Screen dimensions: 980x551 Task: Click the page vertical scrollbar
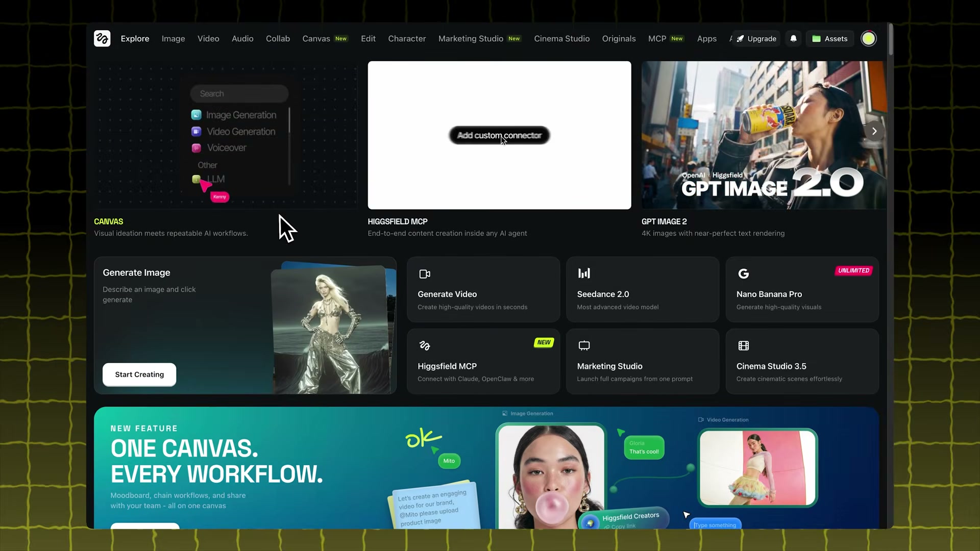coord(890,39)
